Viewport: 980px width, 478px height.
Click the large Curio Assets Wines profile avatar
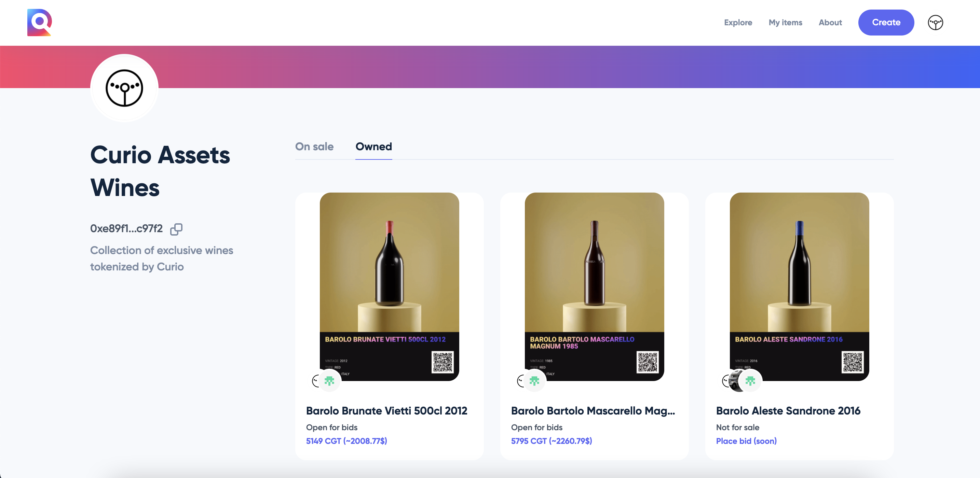(124, 88)
